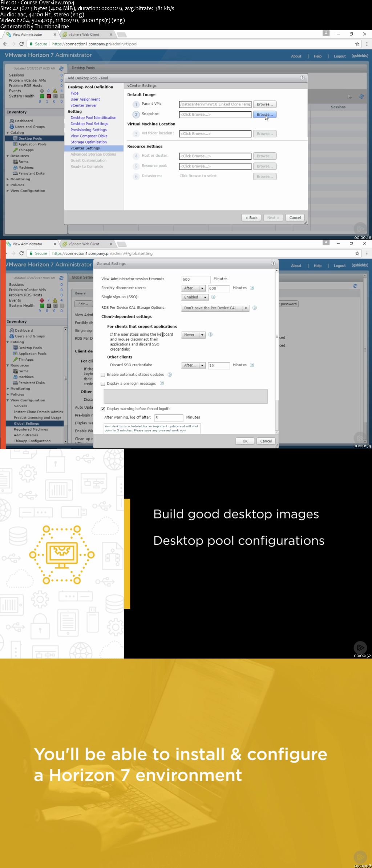Cancel the Add Desktop Pool dialog

(x=295, y=218)
